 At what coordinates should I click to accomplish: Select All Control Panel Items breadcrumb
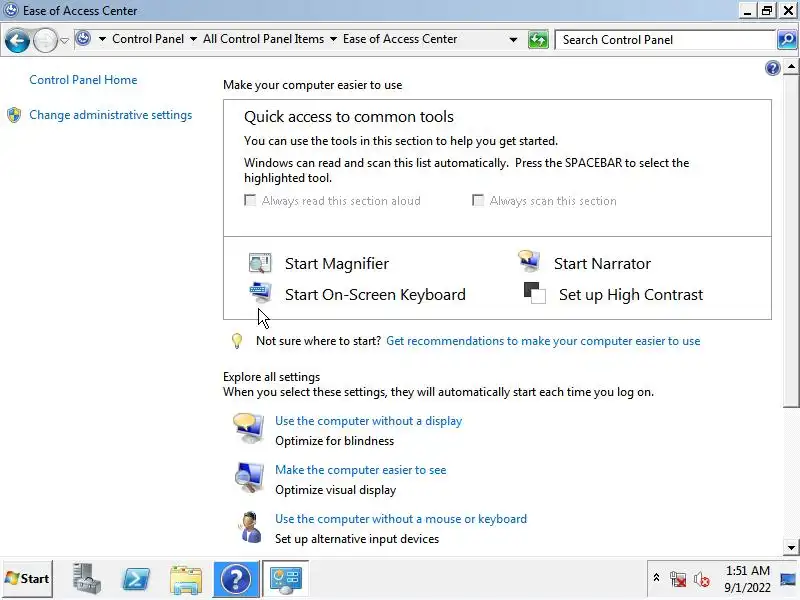[263, 39]
